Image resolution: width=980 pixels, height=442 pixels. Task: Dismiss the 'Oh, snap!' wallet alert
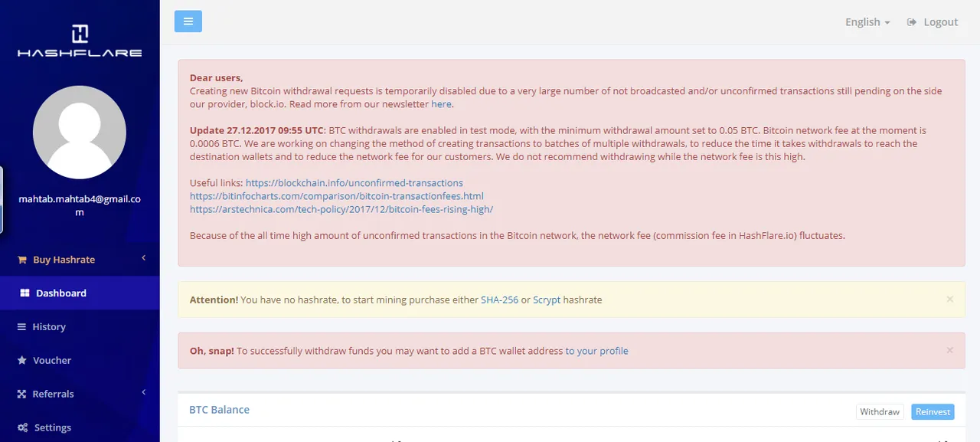coord(949,350)
